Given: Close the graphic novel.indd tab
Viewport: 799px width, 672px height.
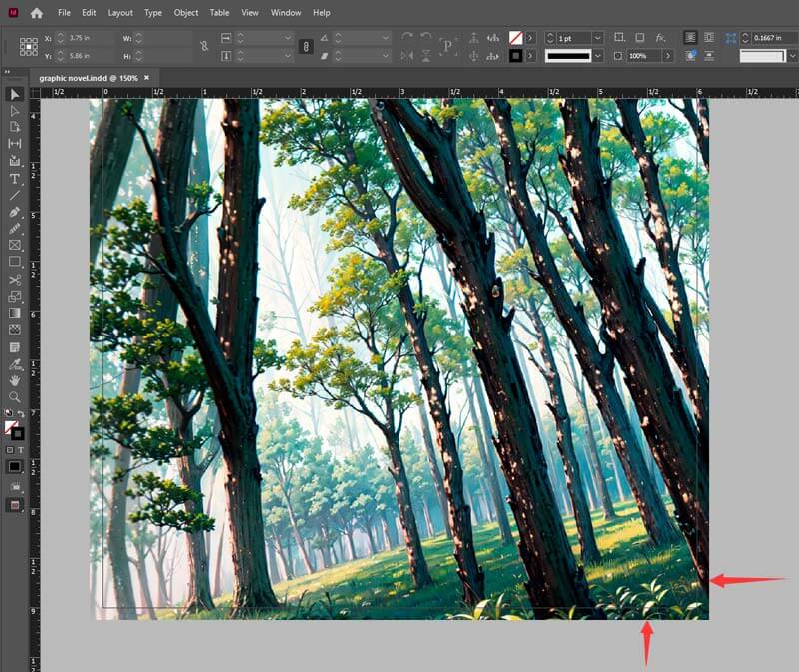Looking at the screenshot, I should (147, 77).
